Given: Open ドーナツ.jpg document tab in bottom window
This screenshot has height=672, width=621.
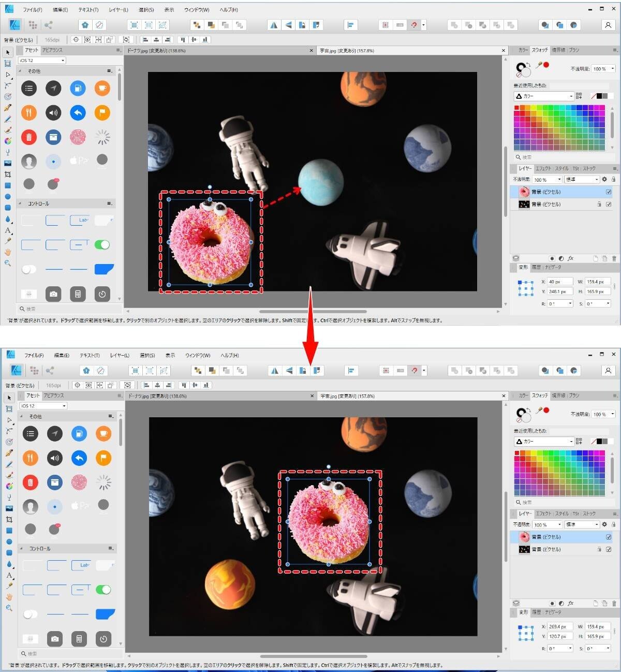Looking at the screenshot, I should (x=157, y=396).
